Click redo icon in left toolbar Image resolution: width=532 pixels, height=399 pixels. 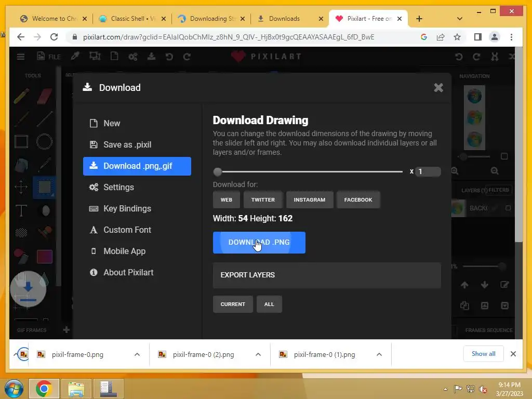click(187, 56)
